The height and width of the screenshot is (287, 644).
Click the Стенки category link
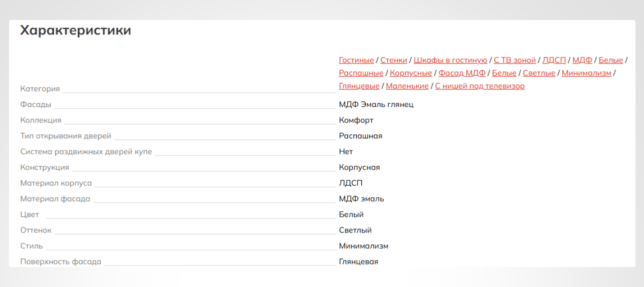tap(394, 60)
